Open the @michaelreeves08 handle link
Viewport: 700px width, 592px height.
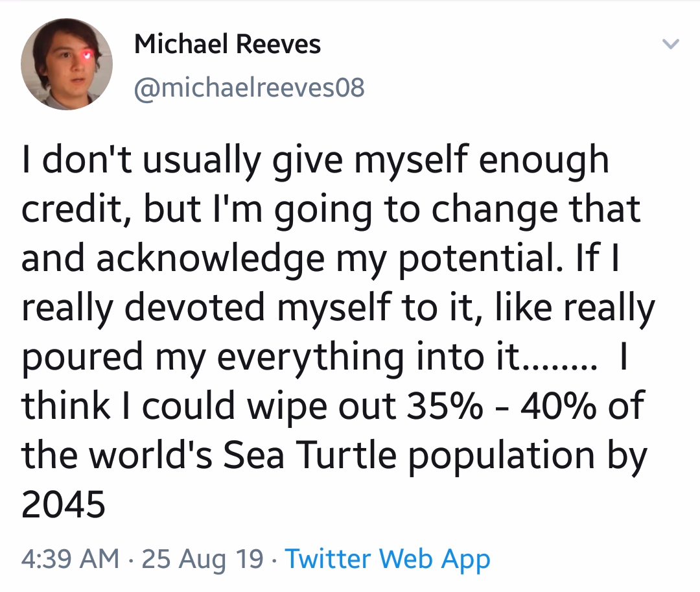(249, 88)
